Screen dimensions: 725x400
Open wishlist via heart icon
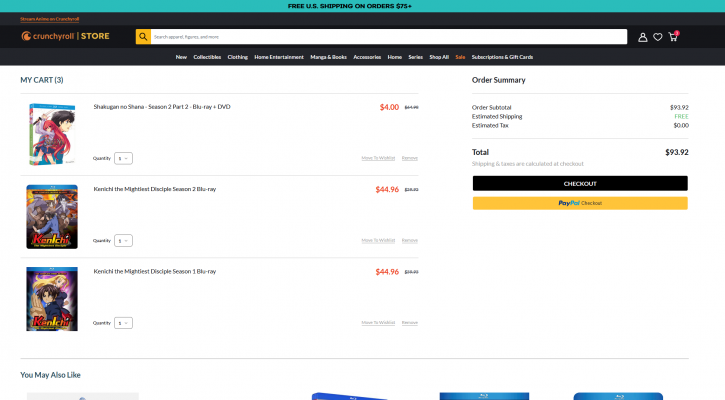[658, 37]
